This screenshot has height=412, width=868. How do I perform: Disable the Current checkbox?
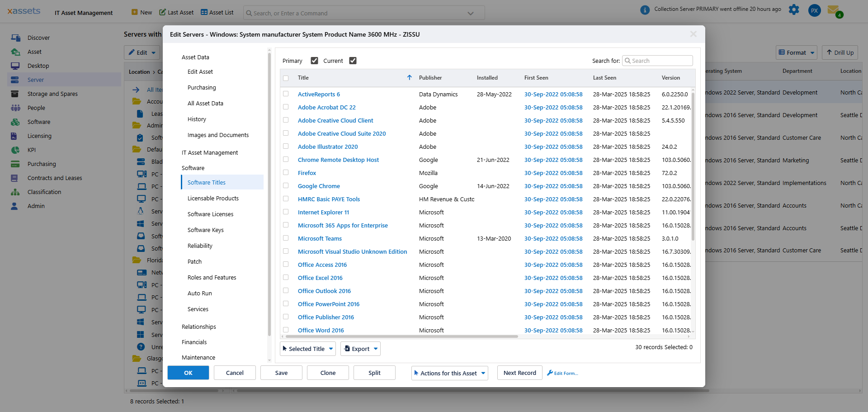pyautogui.click(x=353, y=60)
